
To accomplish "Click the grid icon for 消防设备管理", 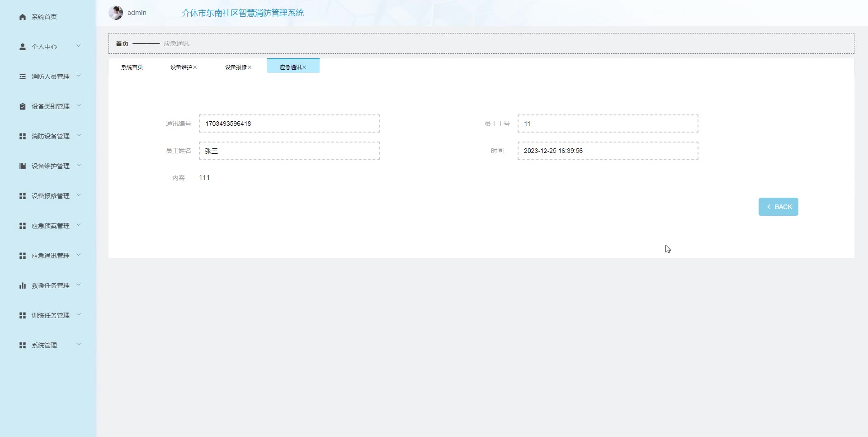I will point(23,136).
